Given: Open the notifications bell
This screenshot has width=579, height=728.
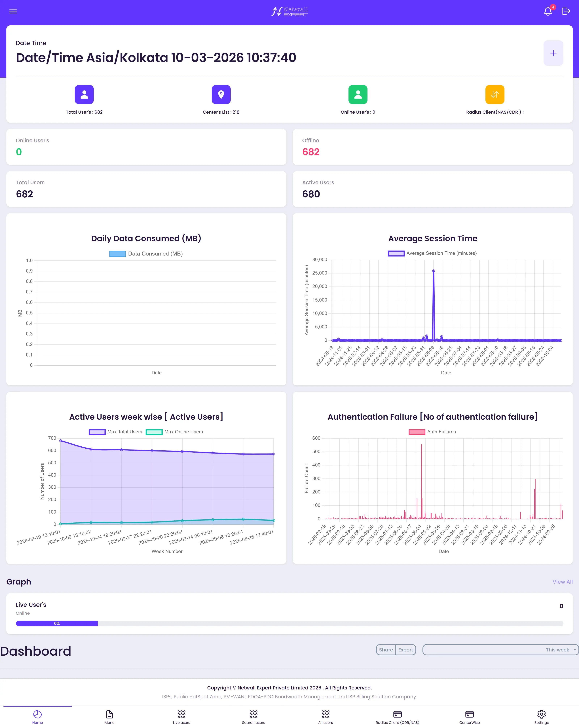Looking at the screenshot, I should pos(548,11).
